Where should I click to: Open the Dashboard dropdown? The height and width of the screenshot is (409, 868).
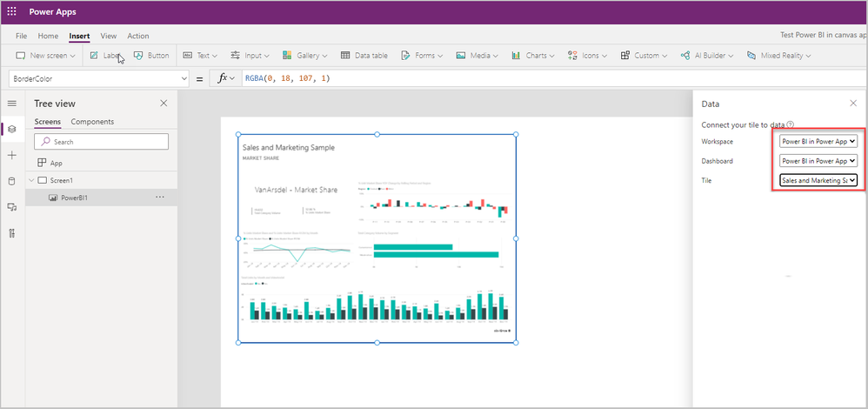[818, 161]
